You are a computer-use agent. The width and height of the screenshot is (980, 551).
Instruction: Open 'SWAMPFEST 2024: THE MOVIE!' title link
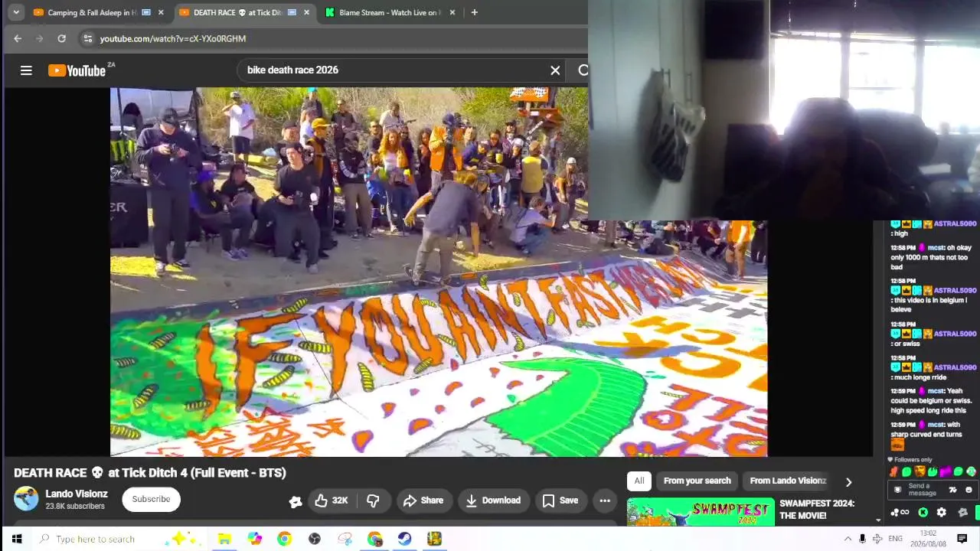[817, 510]
